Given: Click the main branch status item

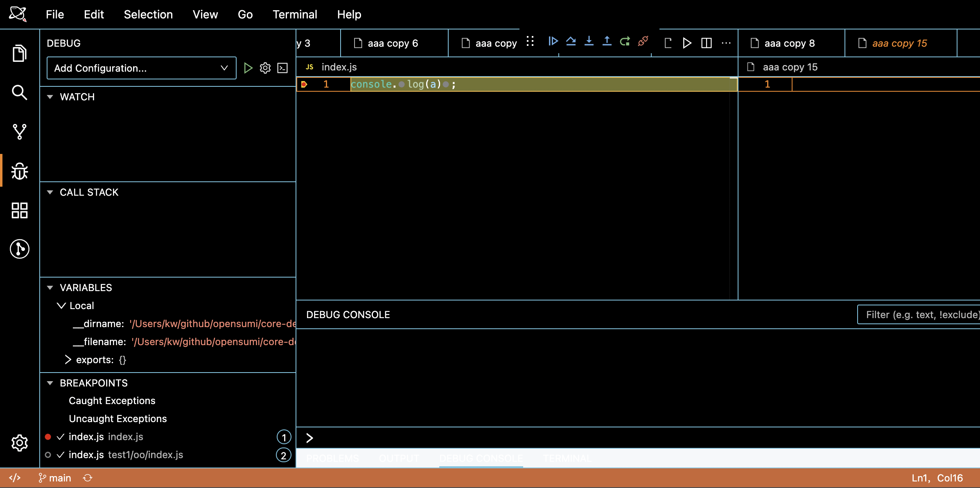Looking at the screenshot, I should [55, 478].
